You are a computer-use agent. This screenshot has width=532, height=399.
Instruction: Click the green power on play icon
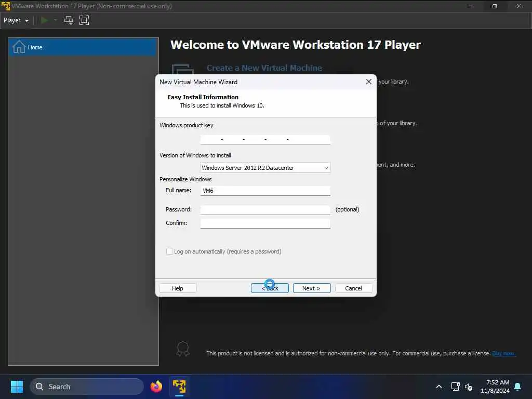pos(44,20)
